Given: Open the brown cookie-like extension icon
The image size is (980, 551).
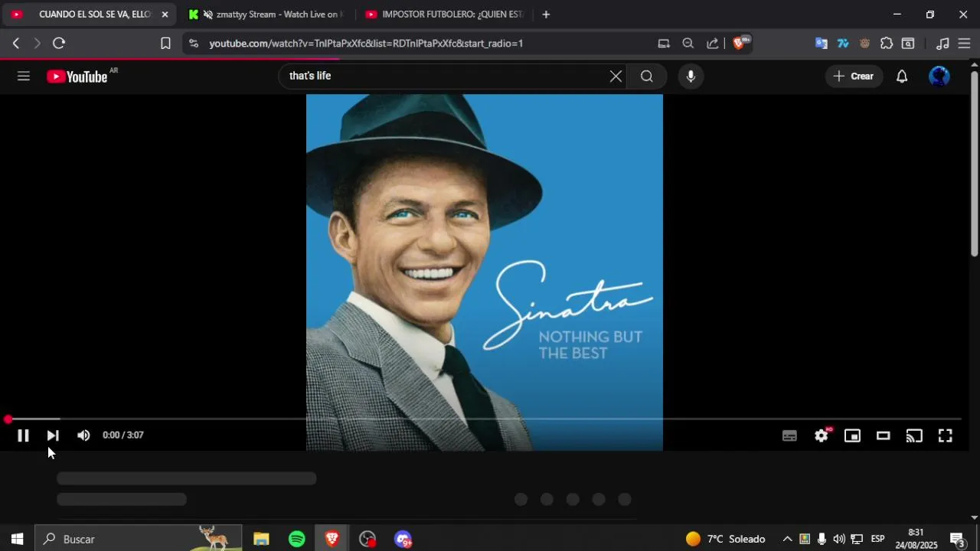Looking at the screenshot, I should 864,44.
